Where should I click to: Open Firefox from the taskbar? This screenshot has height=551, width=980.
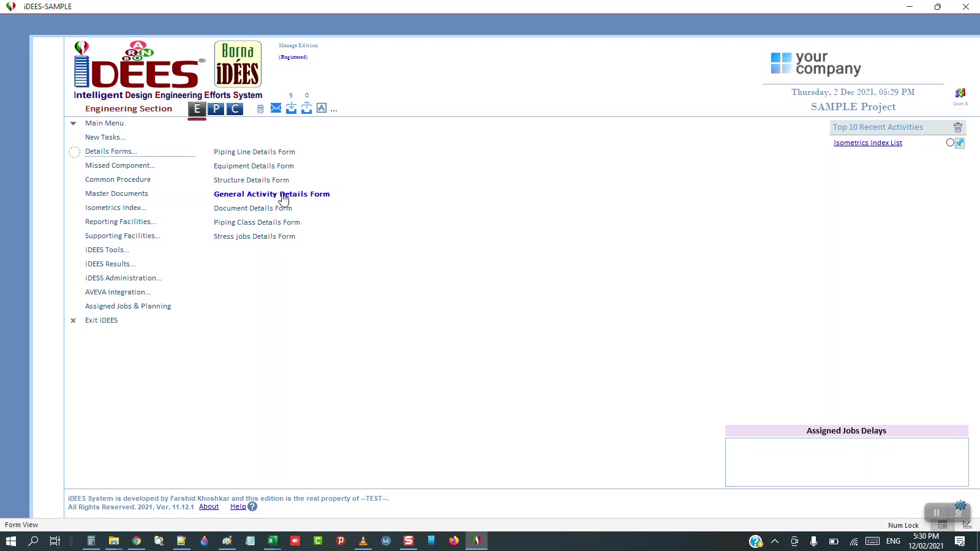pyautogui.click(x=454, y=541)
